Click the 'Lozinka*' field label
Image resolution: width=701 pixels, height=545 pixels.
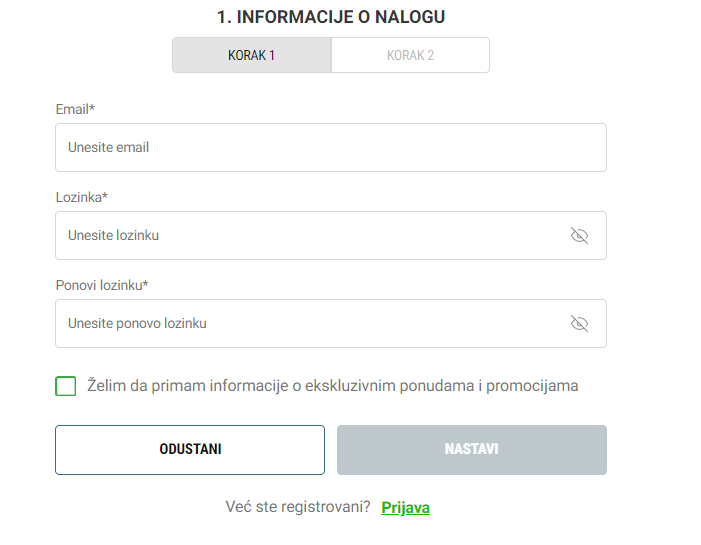click(82, 197)
